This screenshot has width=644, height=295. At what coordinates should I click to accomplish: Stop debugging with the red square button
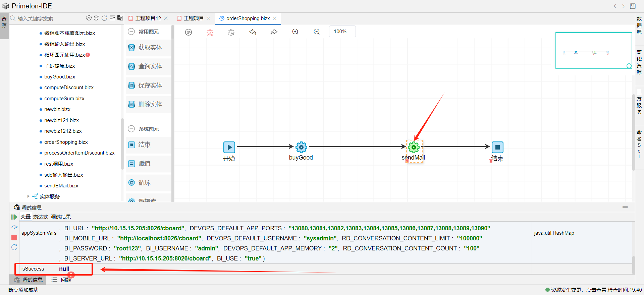point(14,237)
